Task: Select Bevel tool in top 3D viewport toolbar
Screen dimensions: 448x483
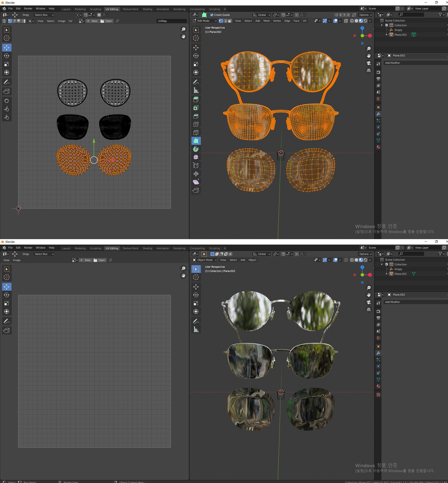Action: [196, 116]
